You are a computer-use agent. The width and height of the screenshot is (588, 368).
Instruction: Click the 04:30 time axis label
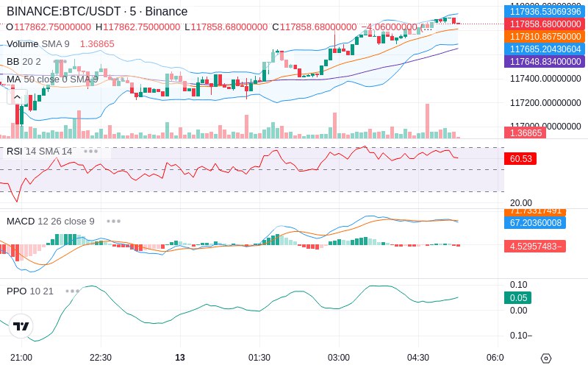(418, 358)
